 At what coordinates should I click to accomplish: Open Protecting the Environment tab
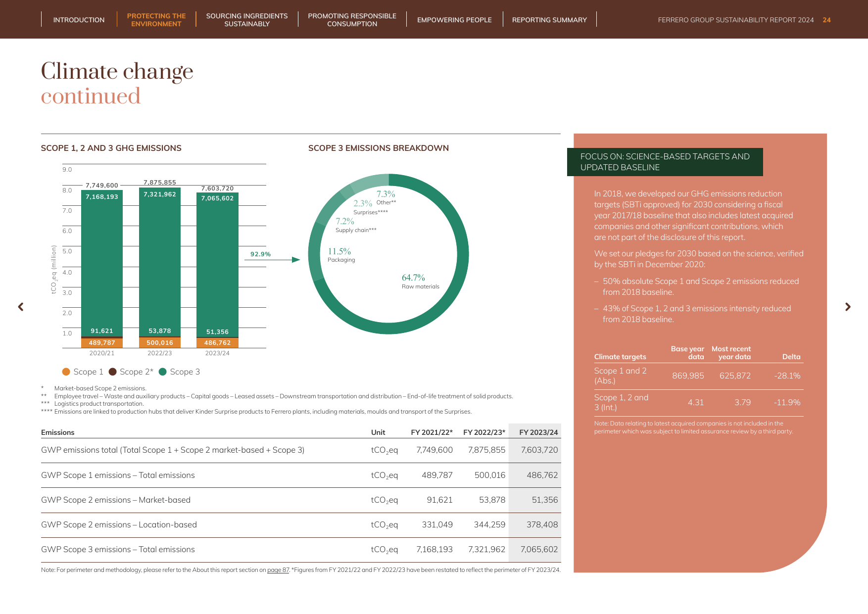[x=156, y=20]
